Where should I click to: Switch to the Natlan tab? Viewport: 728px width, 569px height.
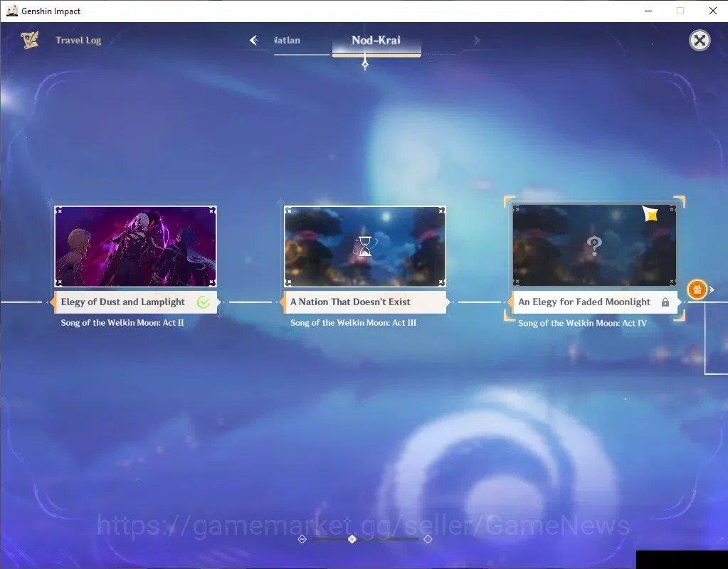point(287,41)
